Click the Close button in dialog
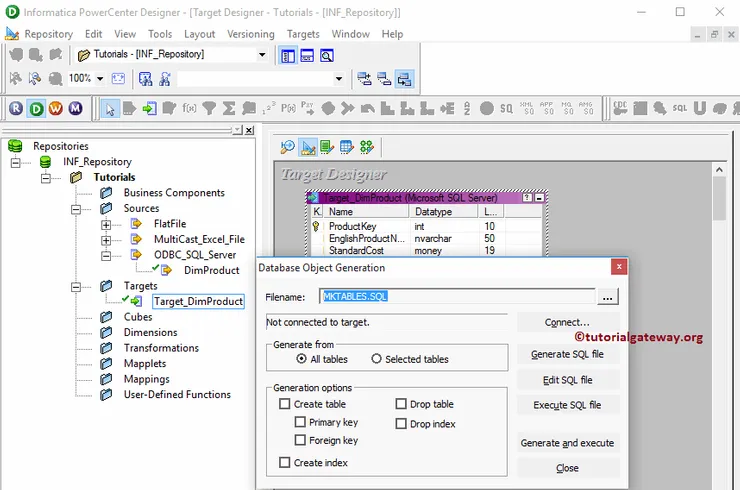Viewport: 740px width, 490px height. coord(567,468)
